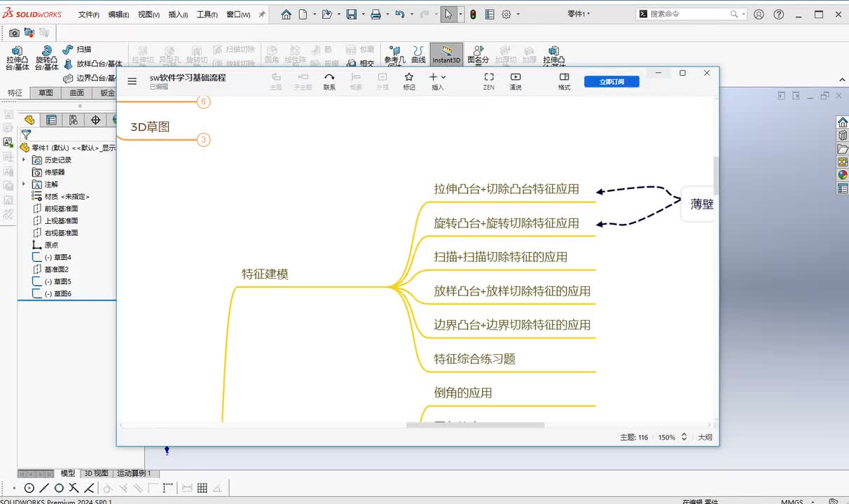Image resolution: width=849 pixels, height=504 pixels.
Task: Pin the SolidWorks menu bar
Action: click(x=262, y=14)
